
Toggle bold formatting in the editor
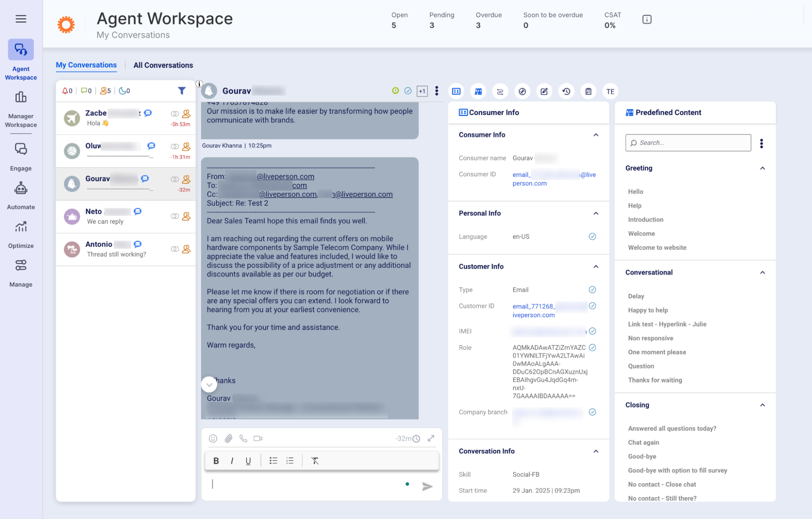216,460
